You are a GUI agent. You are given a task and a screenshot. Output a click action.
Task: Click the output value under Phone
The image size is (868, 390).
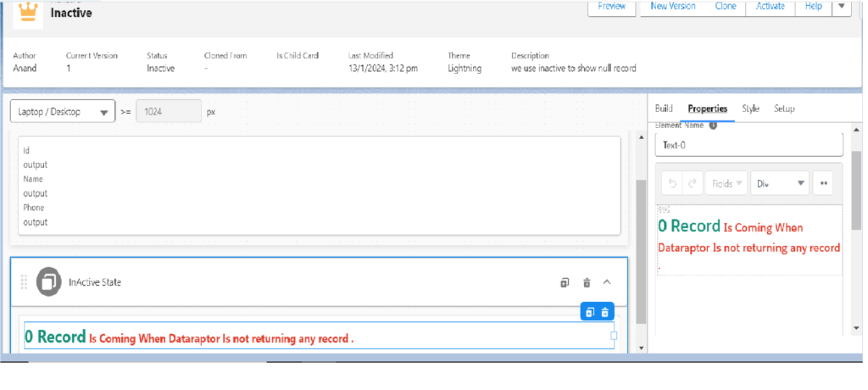(x=36, y=222)
